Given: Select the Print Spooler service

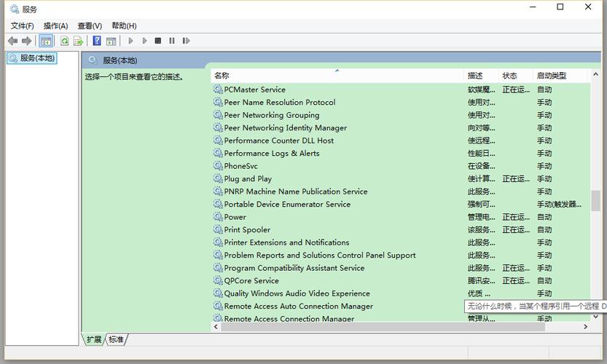Looking at the screenshot, I should click(401, 230).
